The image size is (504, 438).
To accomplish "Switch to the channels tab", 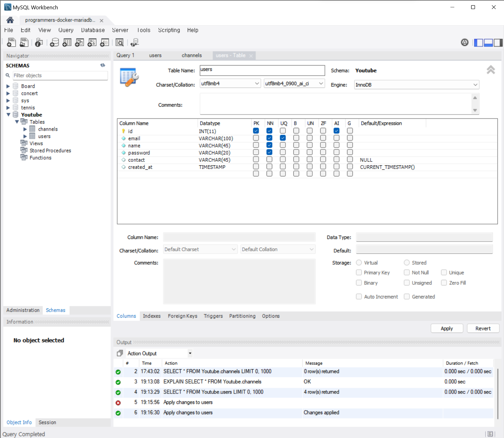I will click(192, 55).
